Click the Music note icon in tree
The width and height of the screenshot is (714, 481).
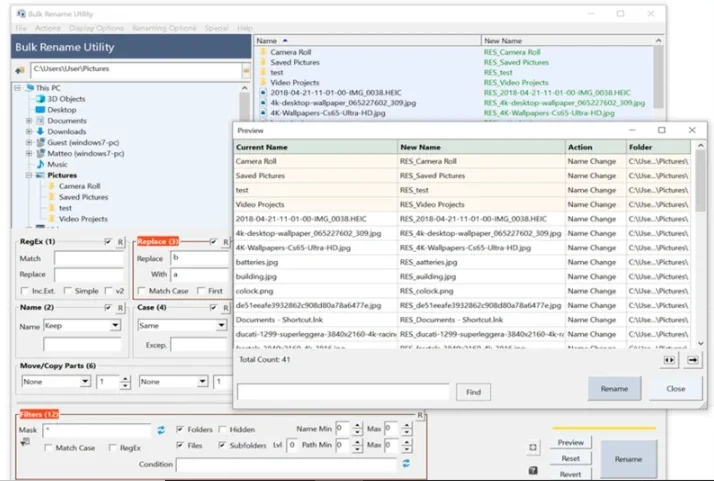point(40,164)
